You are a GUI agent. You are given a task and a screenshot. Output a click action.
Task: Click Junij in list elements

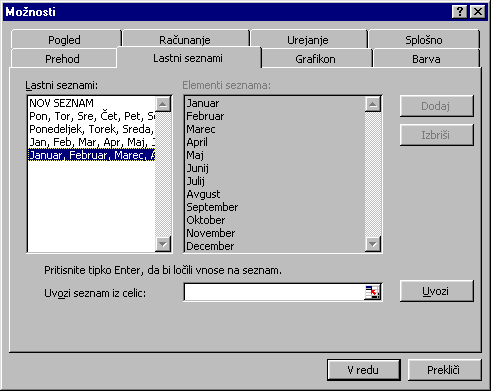click(197, 168)
